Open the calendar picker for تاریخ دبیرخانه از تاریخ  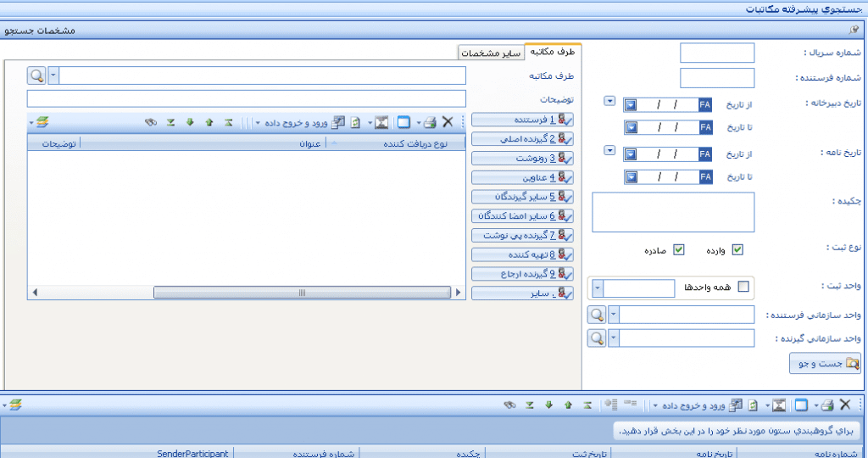tap(632, 104)
